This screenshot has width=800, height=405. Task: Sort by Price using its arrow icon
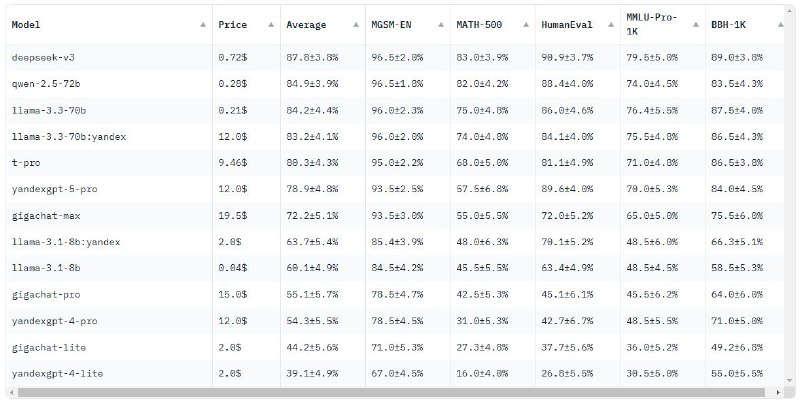[271, 24]
